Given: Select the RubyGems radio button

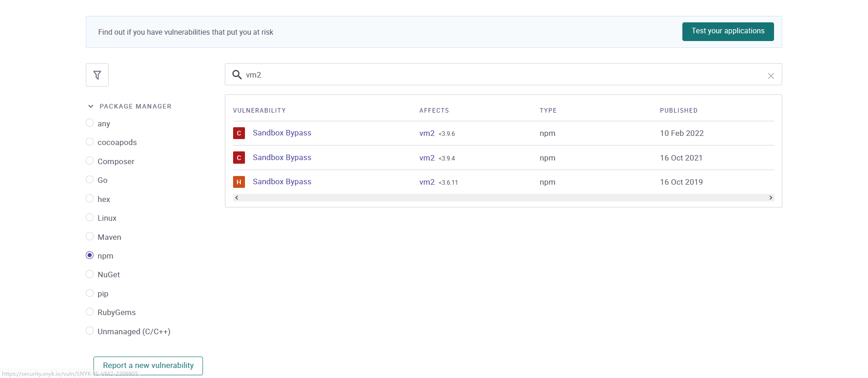Looking at the screenshot, I should 90,312.
